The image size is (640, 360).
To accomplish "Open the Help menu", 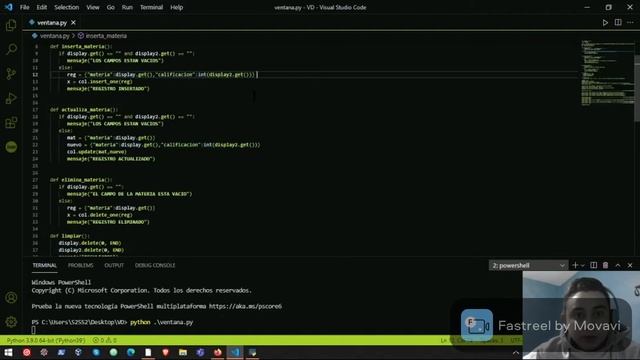I will click(x=176, y=7).
